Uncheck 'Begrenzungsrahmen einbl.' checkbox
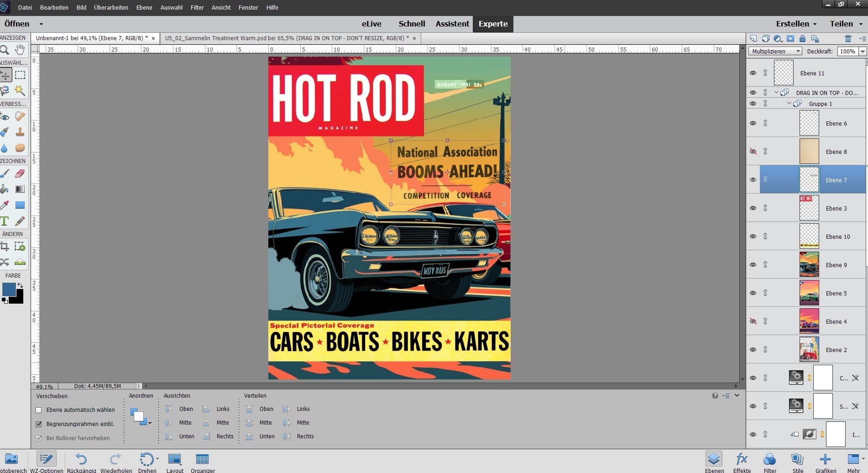Image resolution: width=868 pixels, height=473 pixels. (x=39, y=424)
